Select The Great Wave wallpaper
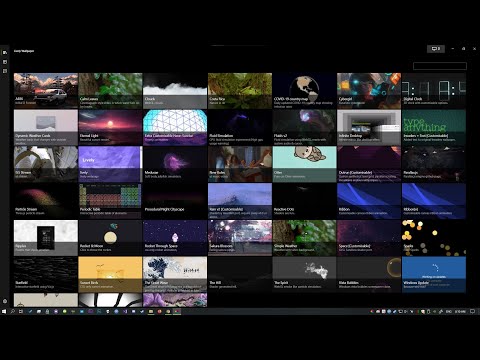The width and height of the screenshot is (480, 360). pyautogui.click(x=175, y=274)
